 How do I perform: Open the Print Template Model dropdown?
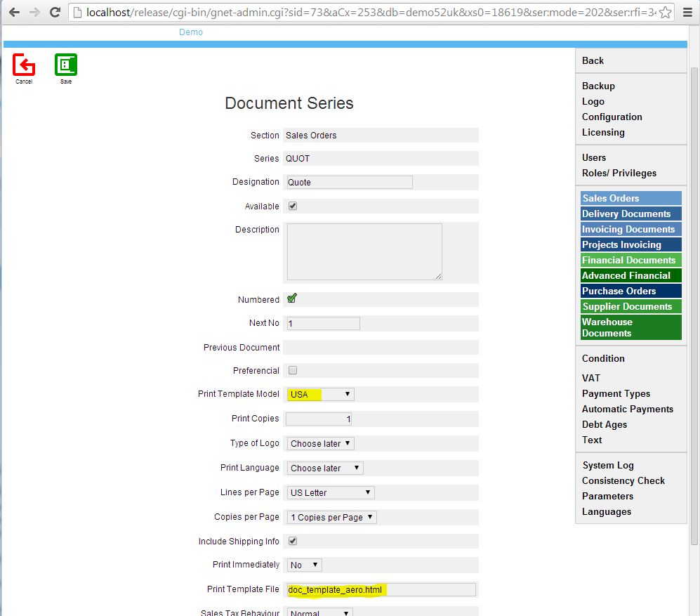pyautogui.click(x=321, y=395)
